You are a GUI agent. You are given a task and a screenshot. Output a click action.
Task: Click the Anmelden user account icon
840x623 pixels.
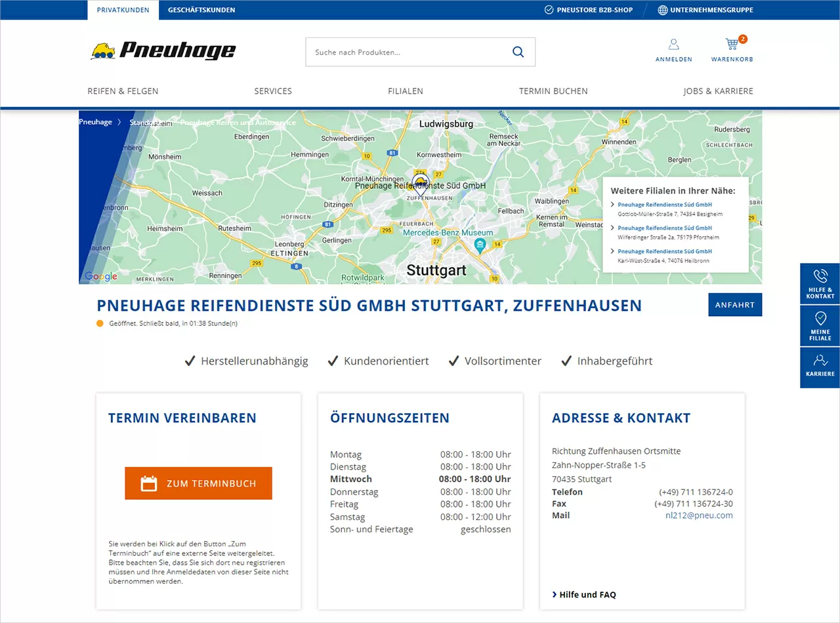pyautogui.click(x=673, y=44)
